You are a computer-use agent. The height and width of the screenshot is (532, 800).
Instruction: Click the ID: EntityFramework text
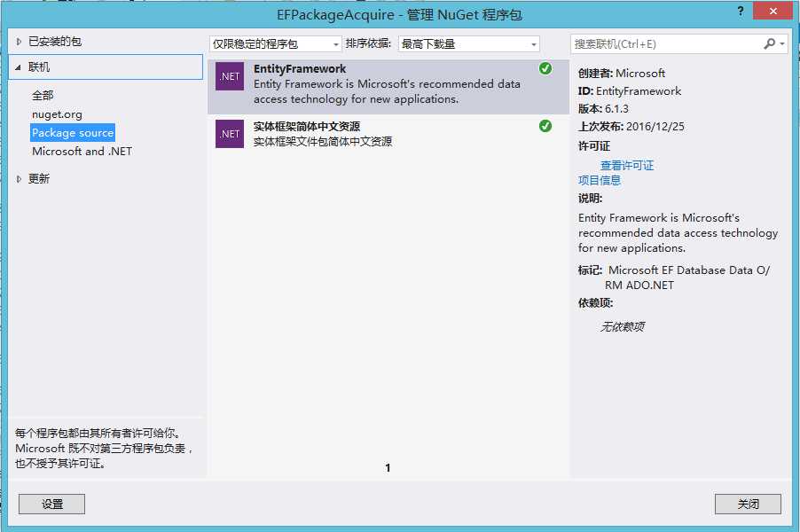click(630, 90)
